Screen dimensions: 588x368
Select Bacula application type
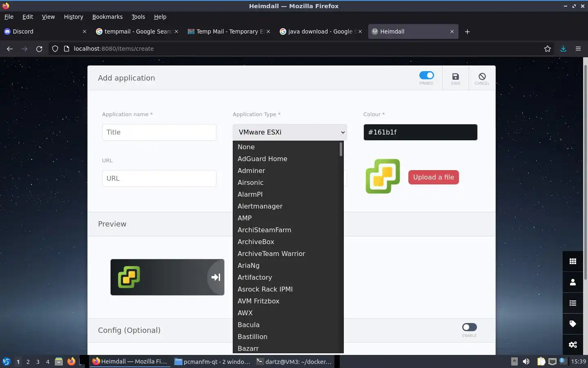click(286, 325)
